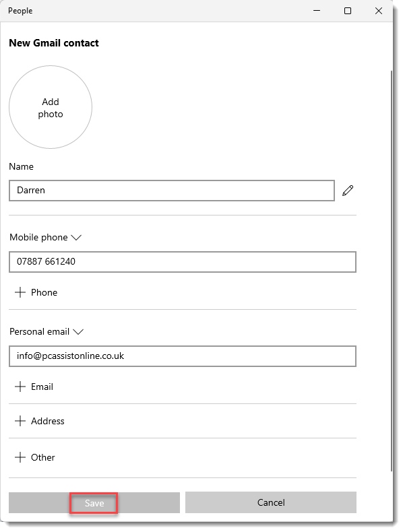Click the vertical scrollbar of the form
The width and height of the screenshot is (403, 532).
coord(391,271)
